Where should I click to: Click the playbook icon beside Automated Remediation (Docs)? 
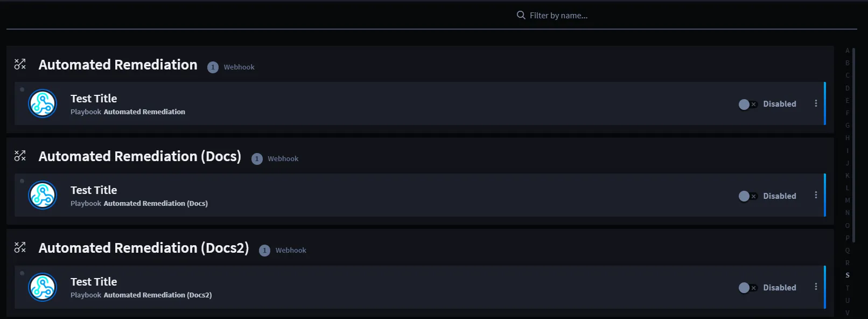(20, 156)
